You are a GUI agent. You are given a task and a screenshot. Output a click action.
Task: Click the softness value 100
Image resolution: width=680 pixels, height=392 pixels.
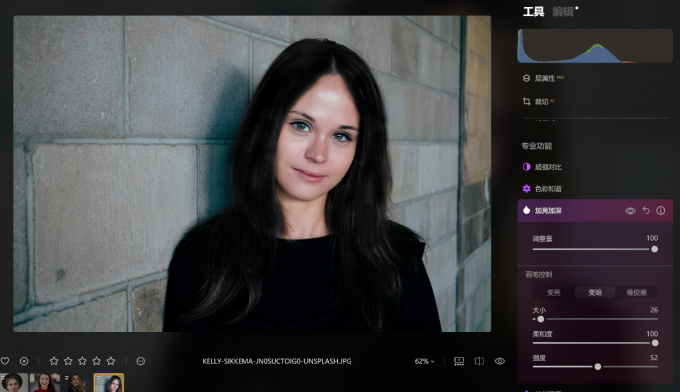pyautogui.click(x=652, y=334)
